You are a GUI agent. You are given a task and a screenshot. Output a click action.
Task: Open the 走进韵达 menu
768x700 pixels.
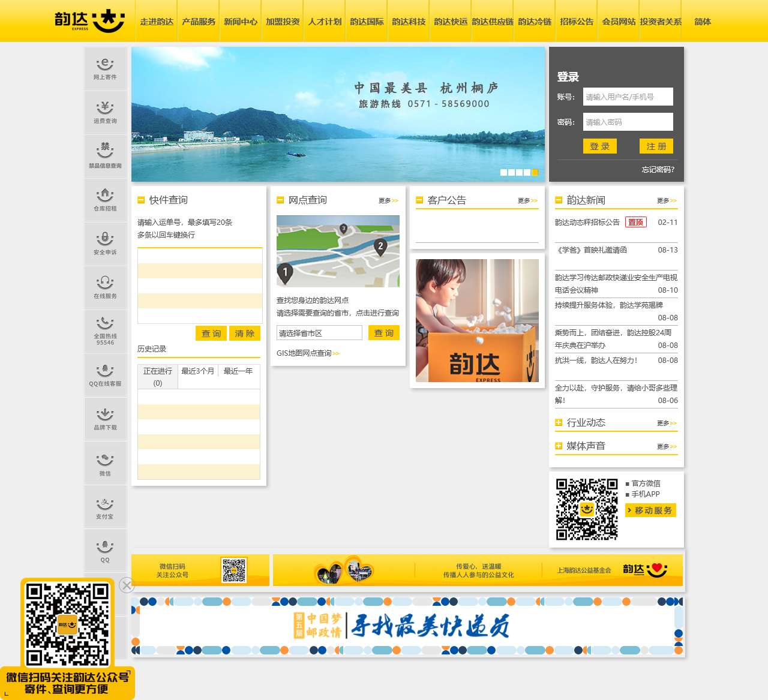157,21
